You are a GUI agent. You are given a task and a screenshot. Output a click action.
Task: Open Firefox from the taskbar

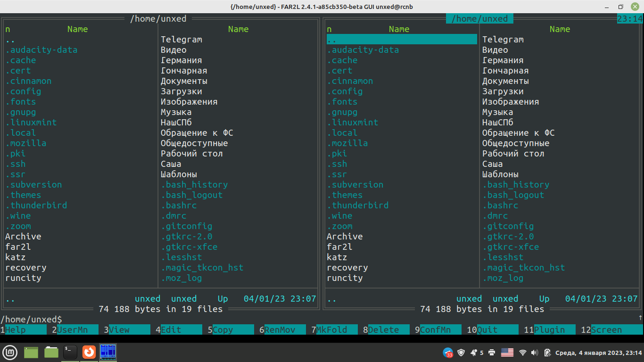89,352
